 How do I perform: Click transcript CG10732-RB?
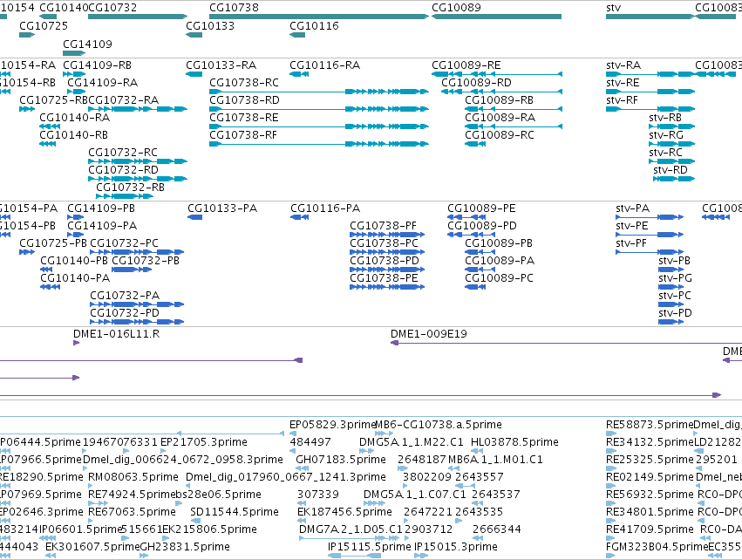coord(125,196)
